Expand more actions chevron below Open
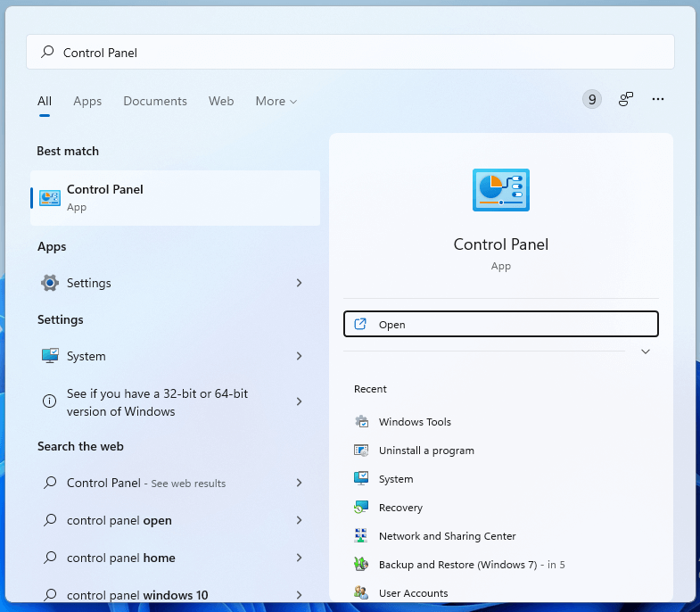This screenshot has width=700, height=612. (646, 351)
